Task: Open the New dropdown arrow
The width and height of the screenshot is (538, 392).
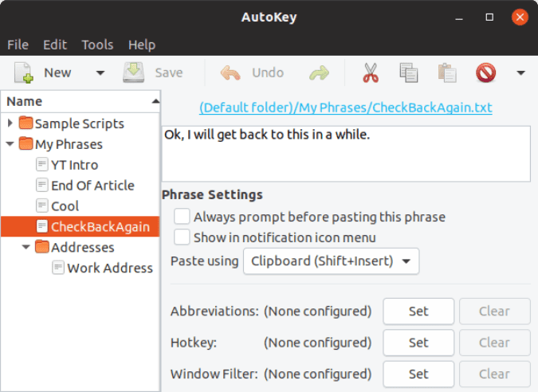Action: tap(100, 73)
